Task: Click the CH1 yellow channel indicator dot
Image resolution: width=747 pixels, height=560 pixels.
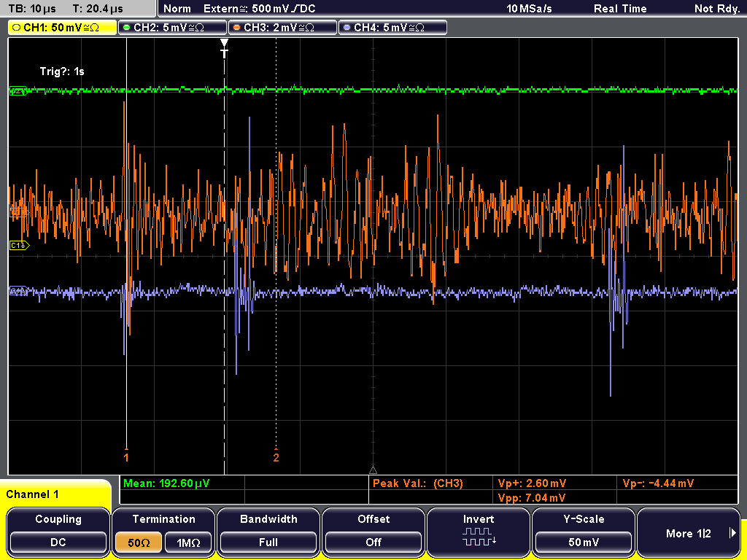Action: click(17, 28)
